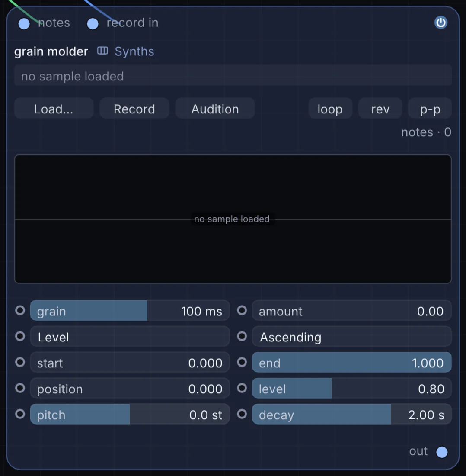The image size is (466, 476).
Task: Click the record in input port
Action: tap(93, 24)
